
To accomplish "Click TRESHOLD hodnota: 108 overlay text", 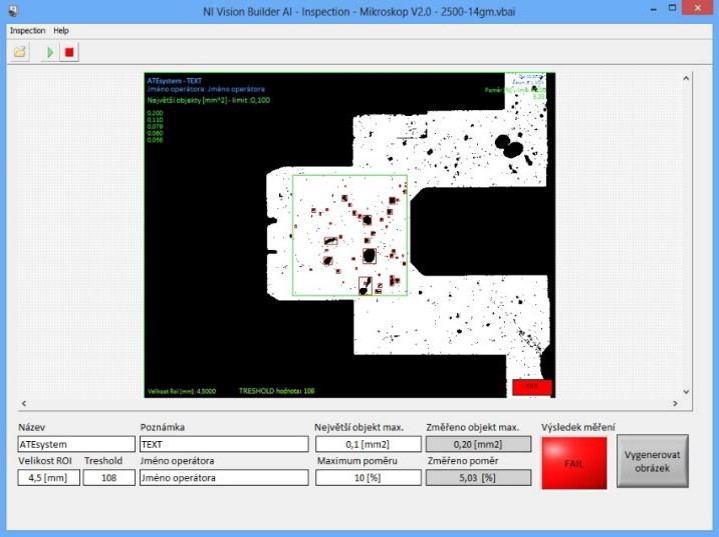I will (277, 391).
